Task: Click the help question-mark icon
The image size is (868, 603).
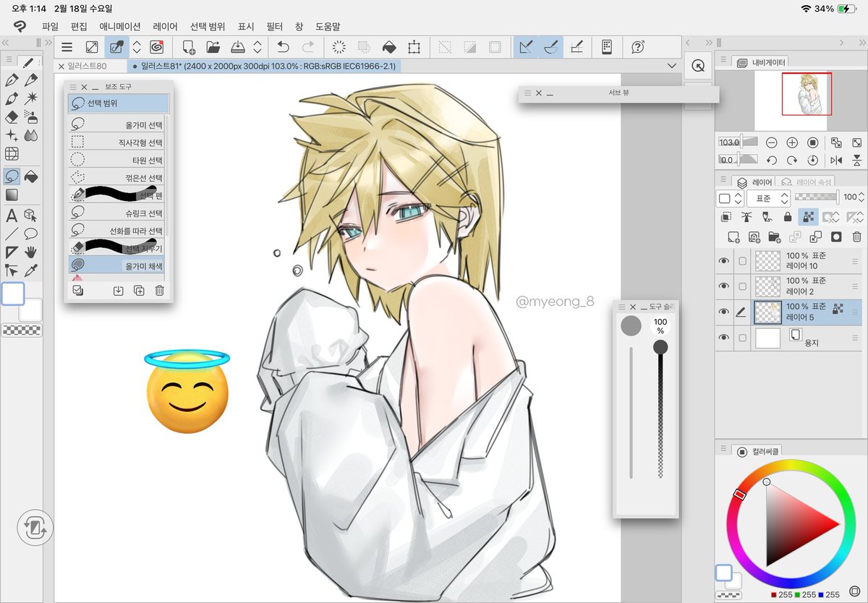Action: pyautogui.click(x=638, y=47)
